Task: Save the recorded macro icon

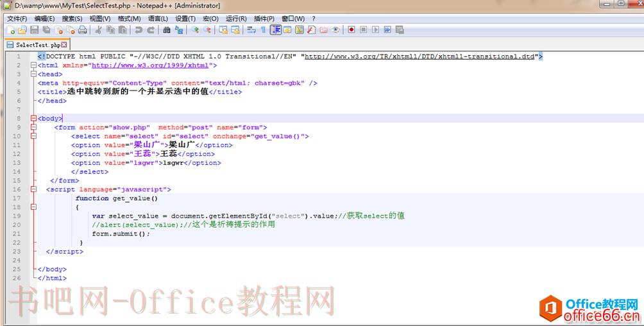Action: tap(399, 30)
